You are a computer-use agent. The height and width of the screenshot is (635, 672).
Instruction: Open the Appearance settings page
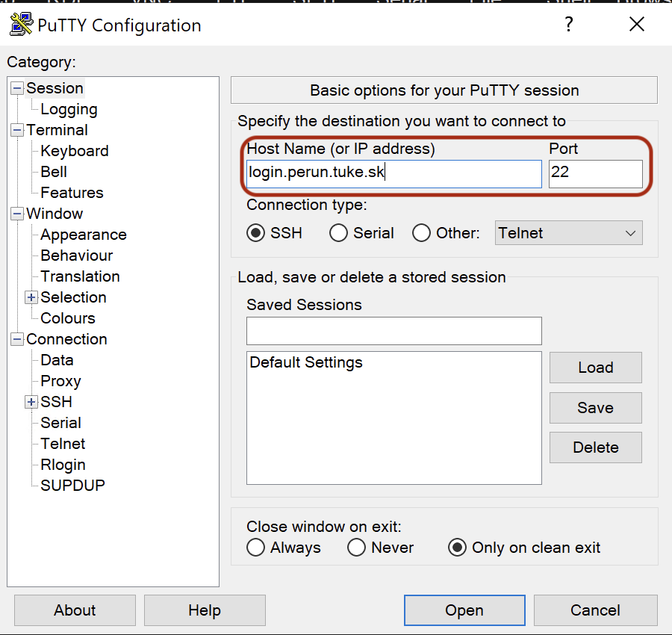click(x=82, y=234)
